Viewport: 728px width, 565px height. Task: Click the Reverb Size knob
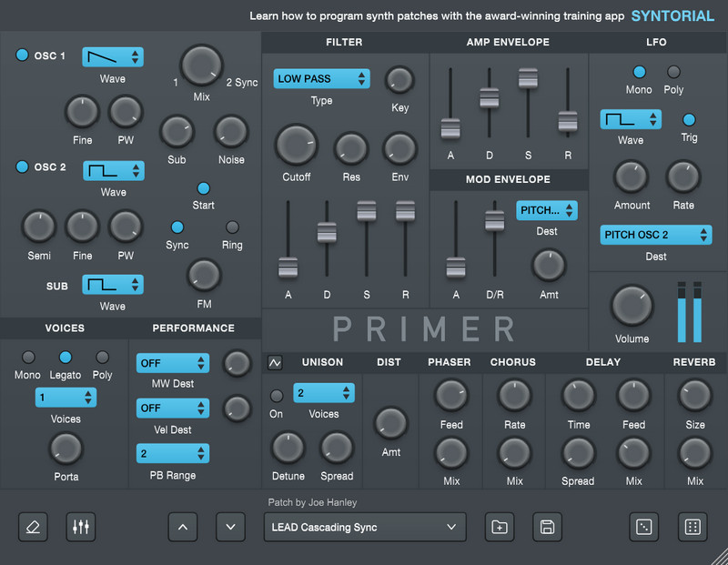pos(695,396)
